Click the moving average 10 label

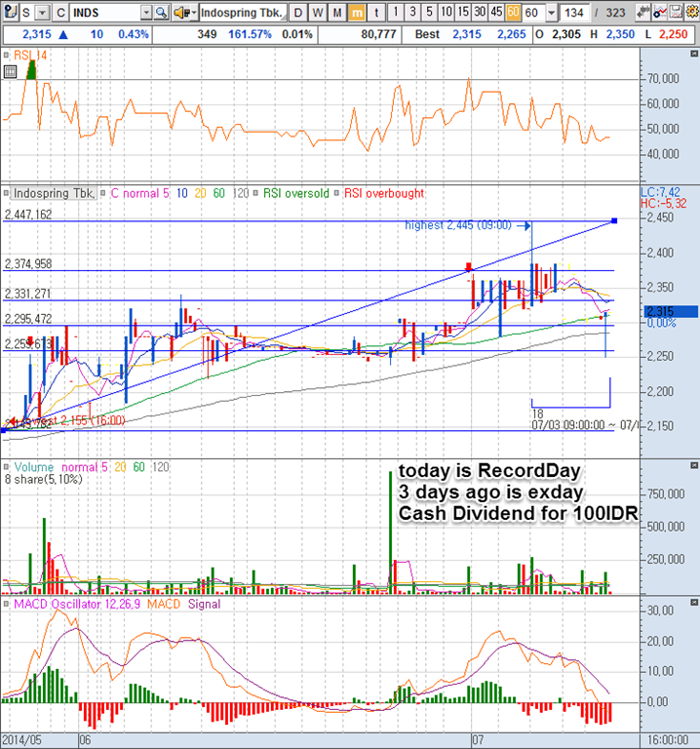tap(182, 193)
